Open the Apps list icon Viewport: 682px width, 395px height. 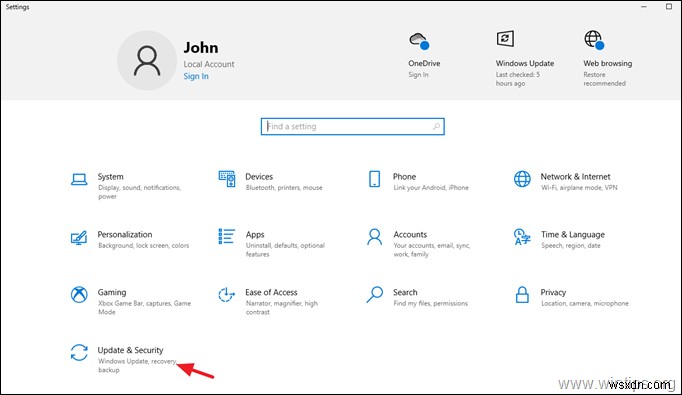227,236
